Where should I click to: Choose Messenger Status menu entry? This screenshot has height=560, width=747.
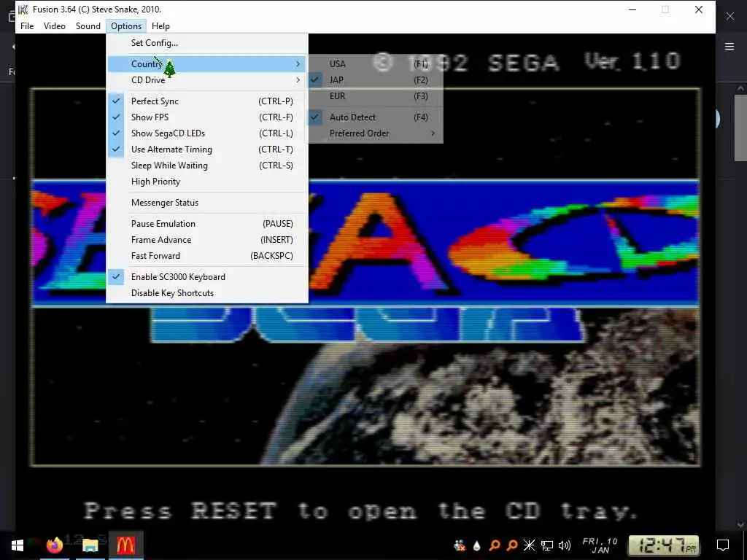pyautogui.click(x=206, y=203)
